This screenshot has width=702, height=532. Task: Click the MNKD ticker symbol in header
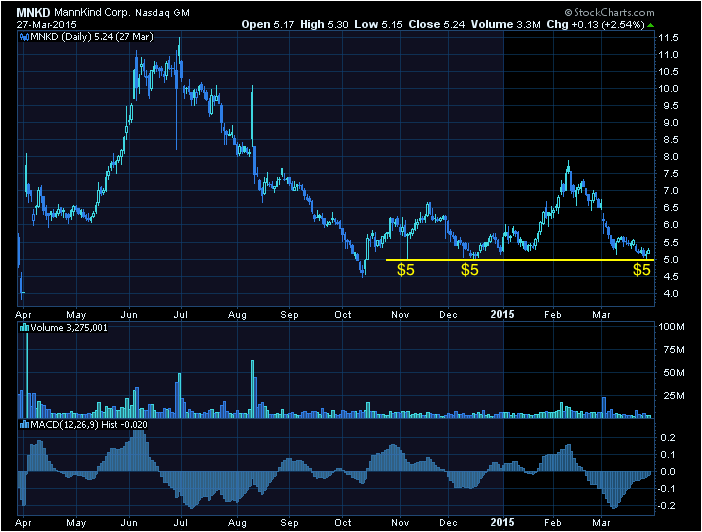(33, 13)
